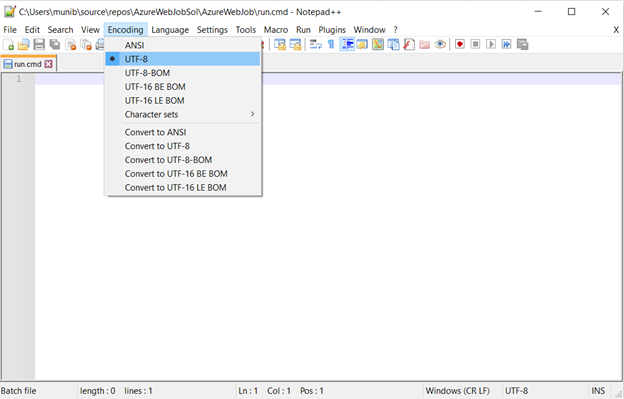Select UTF-16 LE BOM encoding option
This screenshot has height=399, width=624.
click(183, 101)
